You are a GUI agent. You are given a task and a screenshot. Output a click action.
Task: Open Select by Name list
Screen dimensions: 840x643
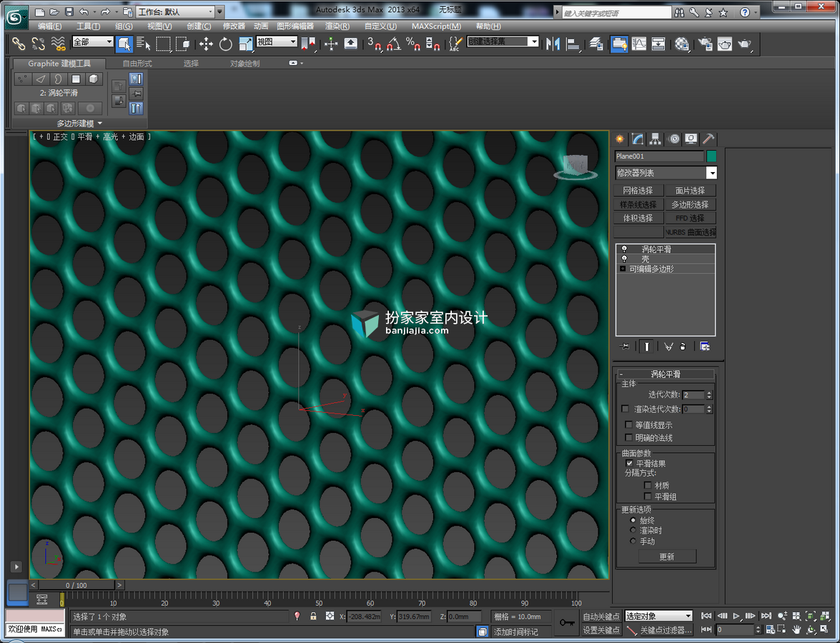143,44
